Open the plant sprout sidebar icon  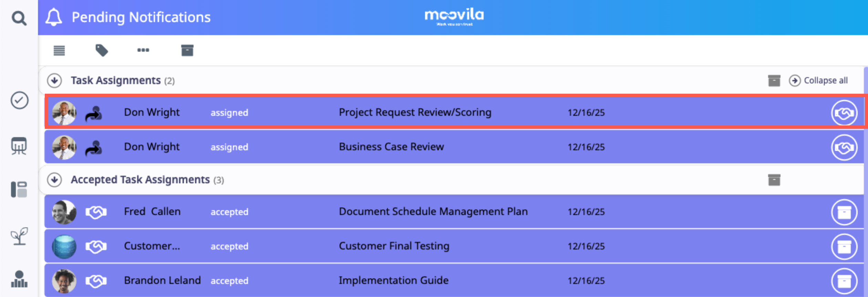pyautogui.click(x=19, y=236)
